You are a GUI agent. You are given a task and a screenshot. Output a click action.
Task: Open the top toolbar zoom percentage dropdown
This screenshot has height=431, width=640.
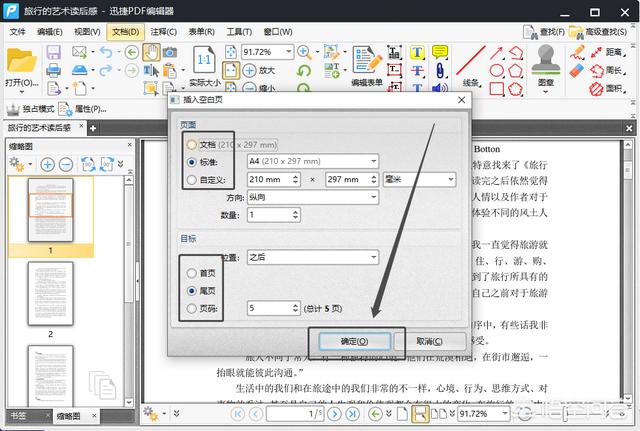[x=289, y=52]
